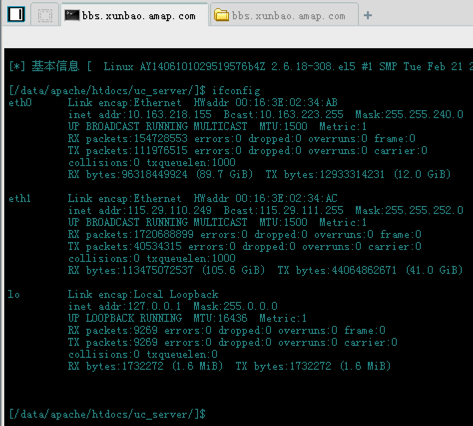473x426 pixels.
Task: Click HWaddr 00:16:3E:02:34:AC
Action: 266,198
